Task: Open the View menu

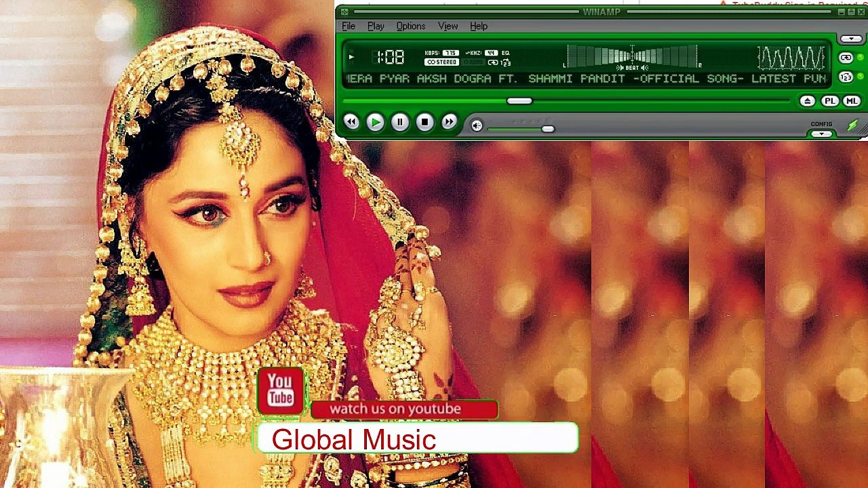Action: coord(448,26)
